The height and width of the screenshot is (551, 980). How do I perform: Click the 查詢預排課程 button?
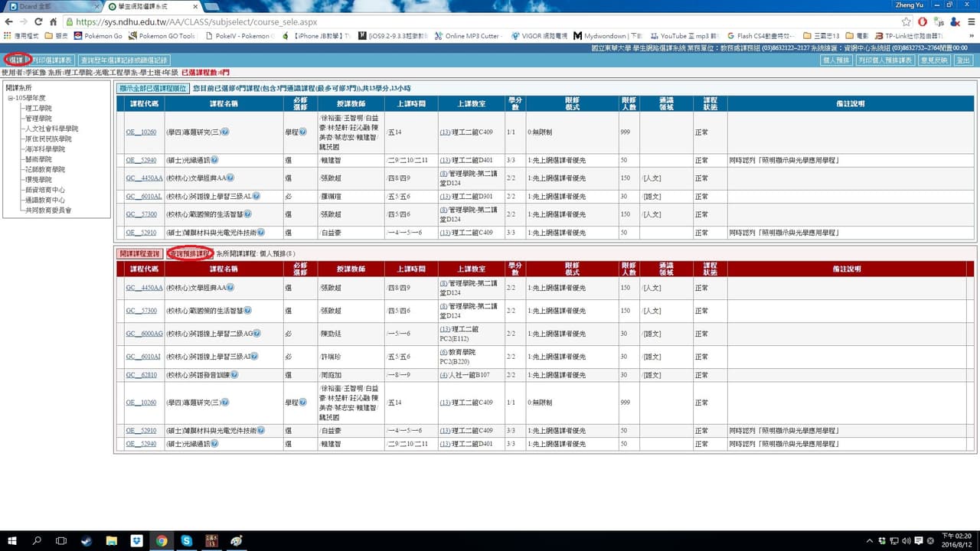pos(189,253)
